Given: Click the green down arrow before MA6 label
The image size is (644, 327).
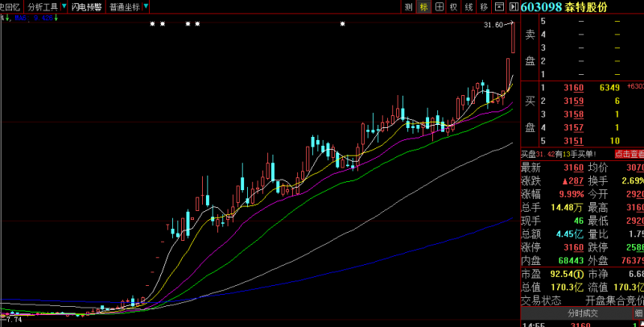Looking at the screenshot, I should pos(6,17).
